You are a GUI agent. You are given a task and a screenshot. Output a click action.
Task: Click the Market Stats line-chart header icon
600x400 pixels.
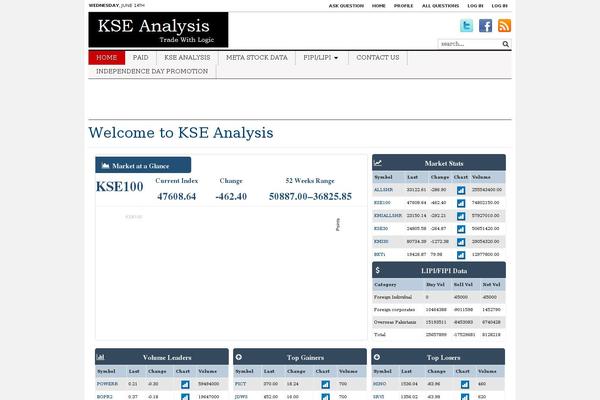(x=378, y=163)
